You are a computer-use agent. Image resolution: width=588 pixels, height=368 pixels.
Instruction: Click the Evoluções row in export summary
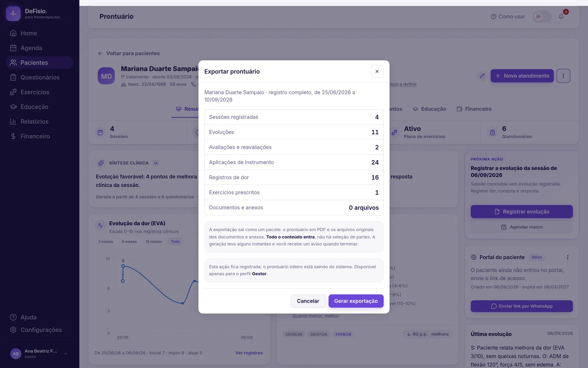(294, 132)
